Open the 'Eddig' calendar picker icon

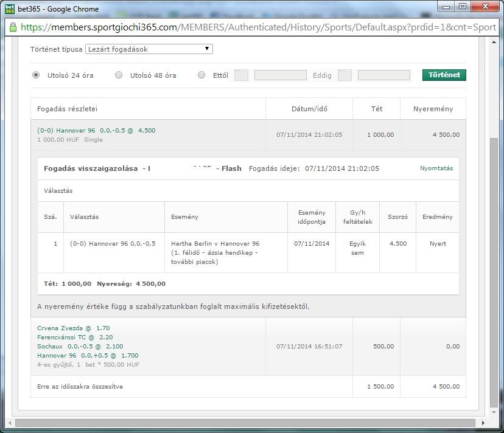click(x=345, y=75)
